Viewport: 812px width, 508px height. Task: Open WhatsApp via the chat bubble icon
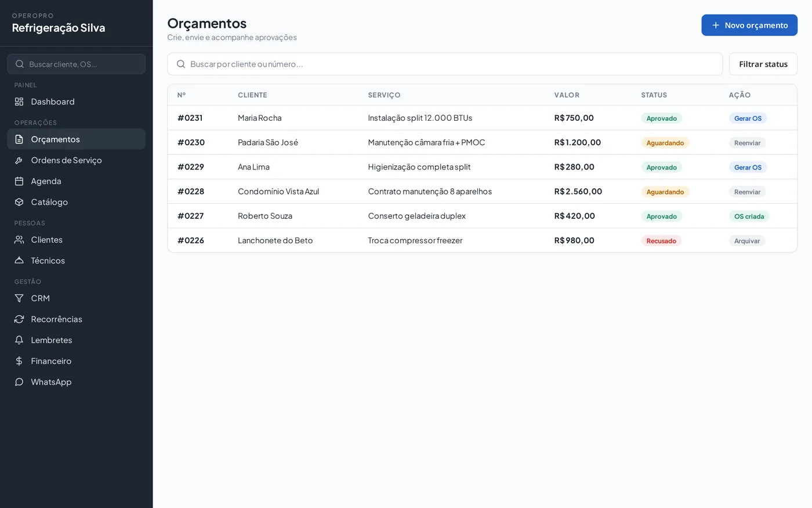(19, 382)
